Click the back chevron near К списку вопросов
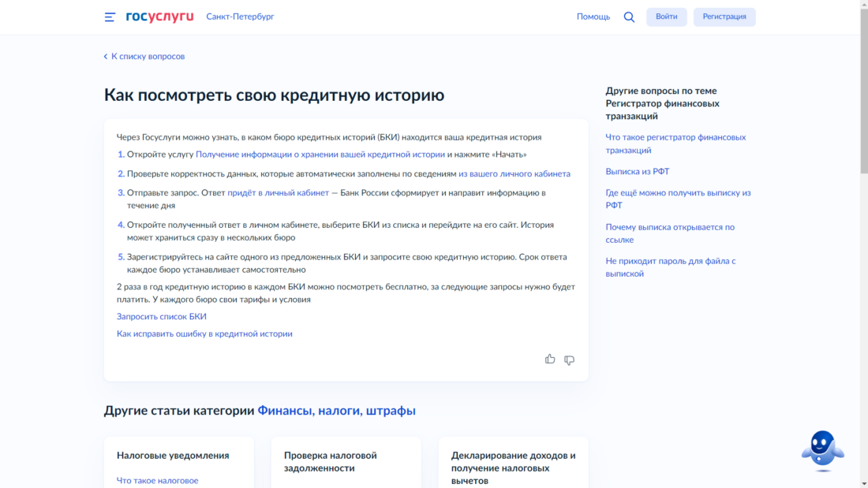The height and width of the screenshot is (488, 868). (x=106, y=56)
